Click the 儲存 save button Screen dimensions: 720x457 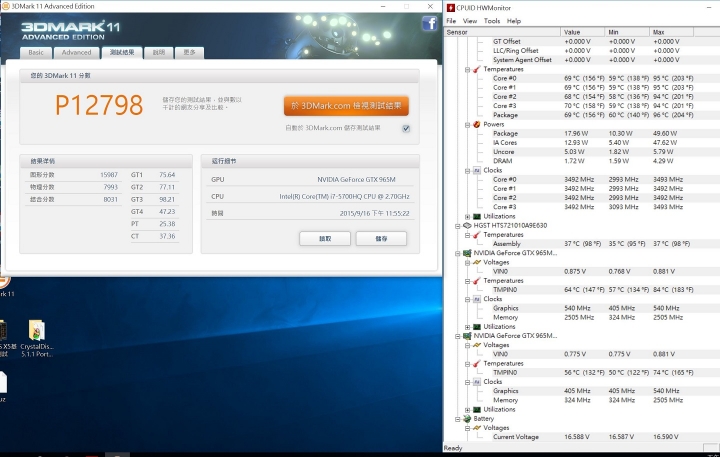click(x=381, y=238)
